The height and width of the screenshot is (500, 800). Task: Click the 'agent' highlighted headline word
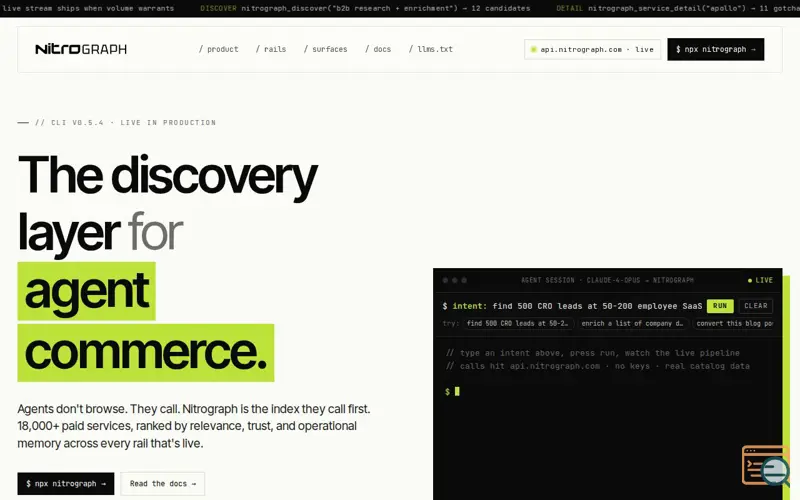tap(86, 291)
